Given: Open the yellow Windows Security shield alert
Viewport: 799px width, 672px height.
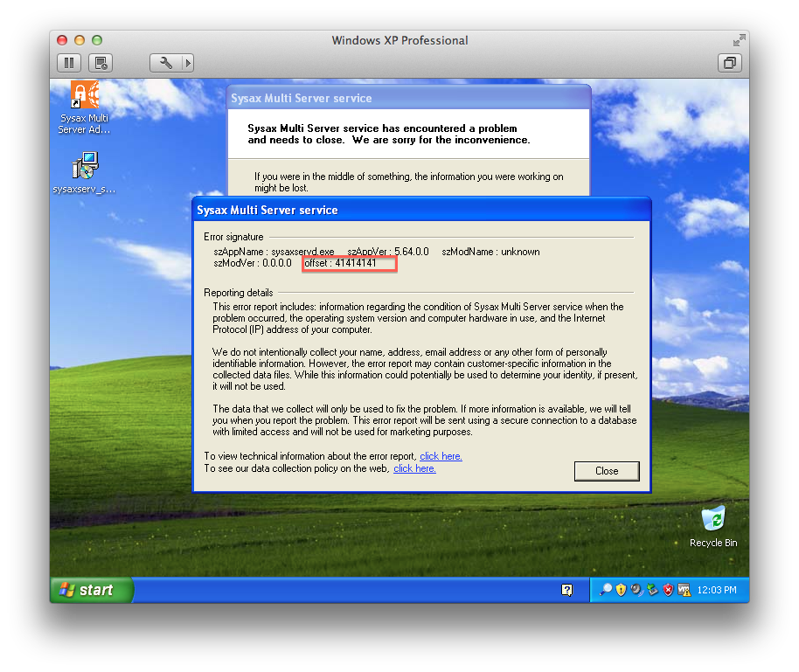Looking at the screenshot, I should click(621, 590).
